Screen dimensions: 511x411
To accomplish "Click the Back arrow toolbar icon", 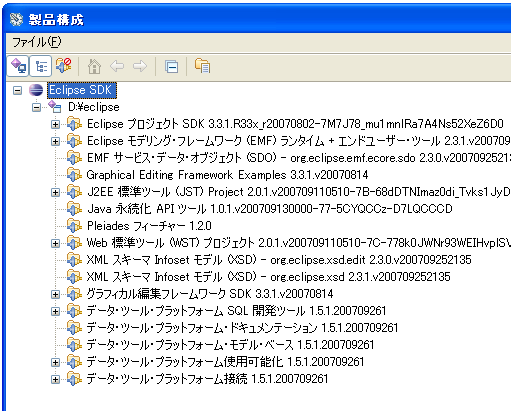I will [117, 66].
